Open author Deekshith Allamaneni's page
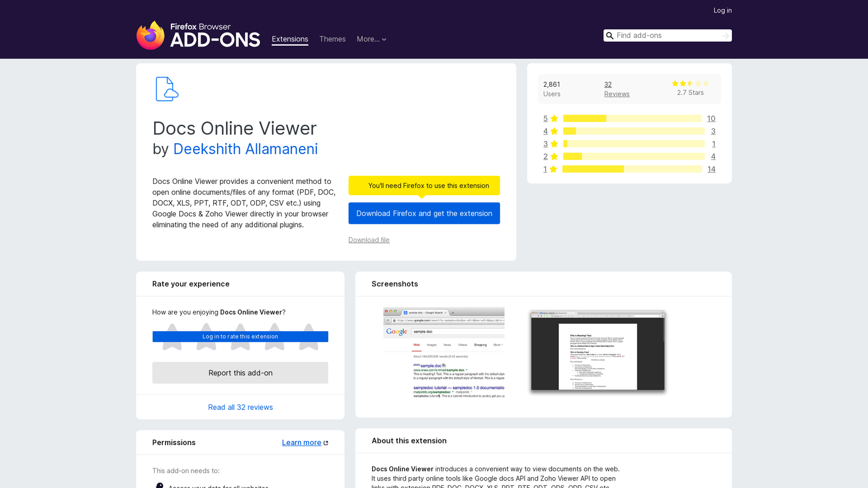Screen dimensions: 868x488 [245, 149]
